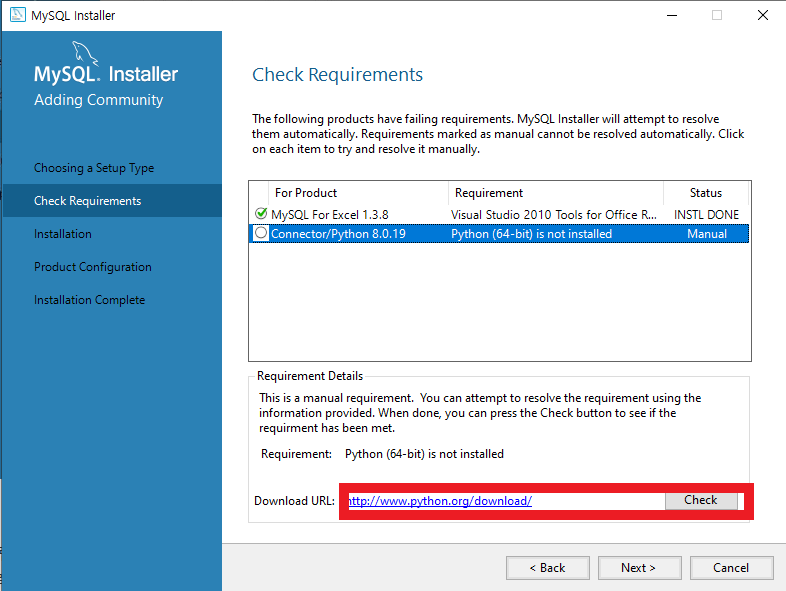
Task: Click the INSTL DONE status cell
Action: 706,215
